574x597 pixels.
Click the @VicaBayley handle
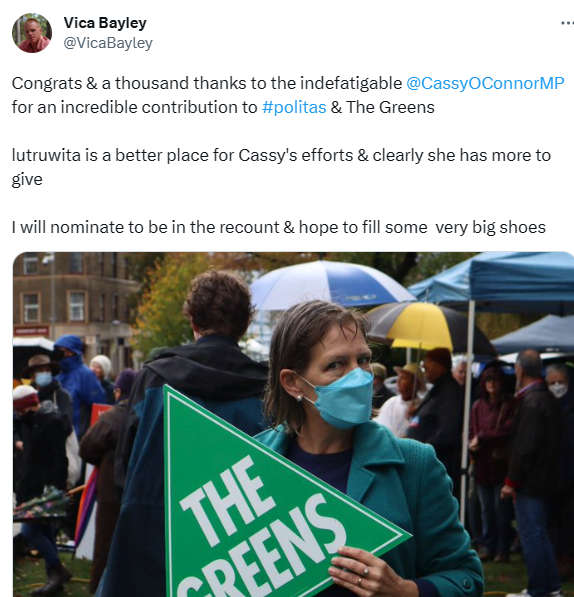(108, 43)
